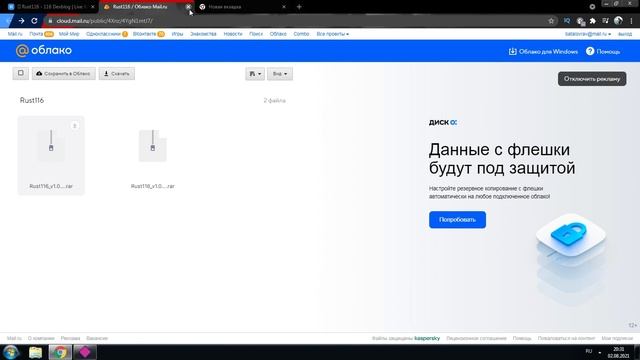Click the taskbar clock and date
Image resolution: width=640 pixels, height=360 pixels.
coord(618,353)
